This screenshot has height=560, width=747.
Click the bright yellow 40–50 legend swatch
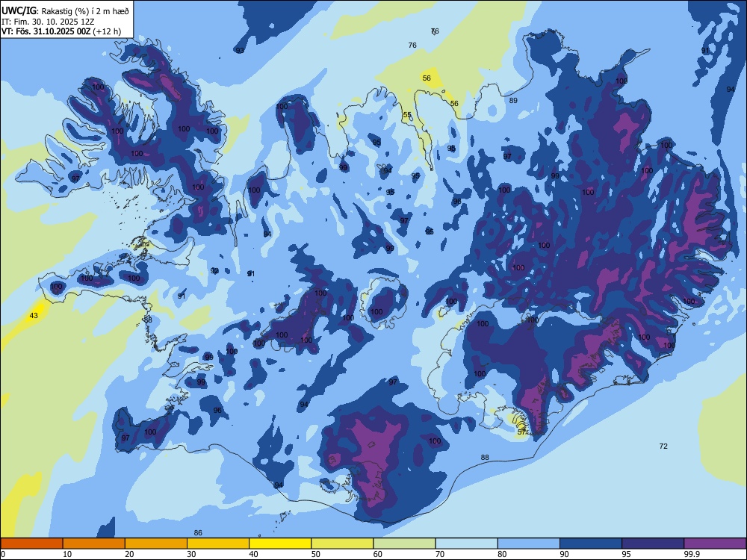pos(280,544)
